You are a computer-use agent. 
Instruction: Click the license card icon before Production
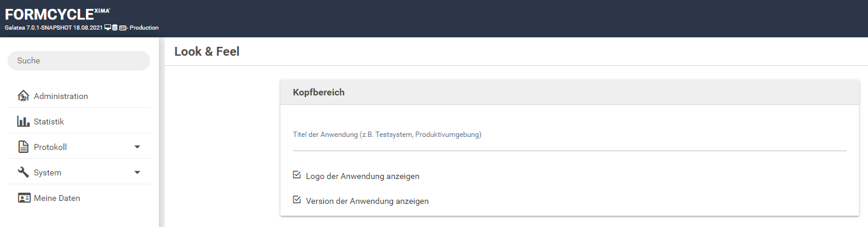click(123, 27)
